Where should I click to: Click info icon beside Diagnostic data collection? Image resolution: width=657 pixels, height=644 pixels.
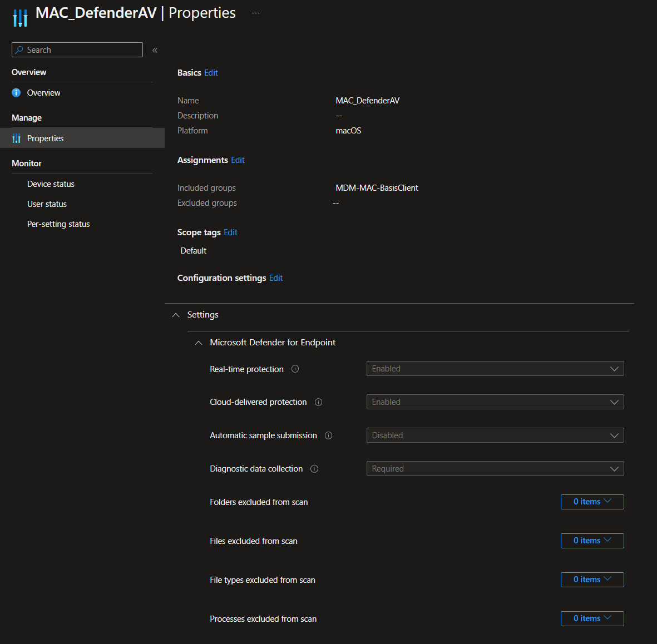coord(314,469)
